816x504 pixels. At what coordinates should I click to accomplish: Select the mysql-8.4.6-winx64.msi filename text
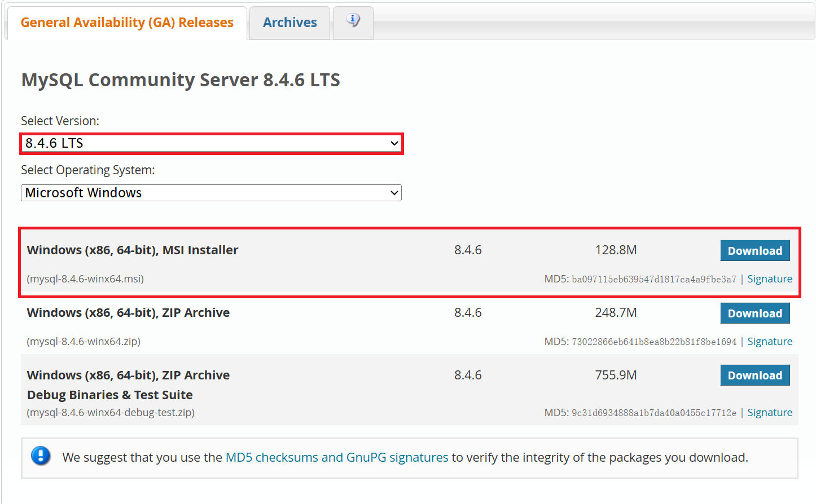point(85,278)
